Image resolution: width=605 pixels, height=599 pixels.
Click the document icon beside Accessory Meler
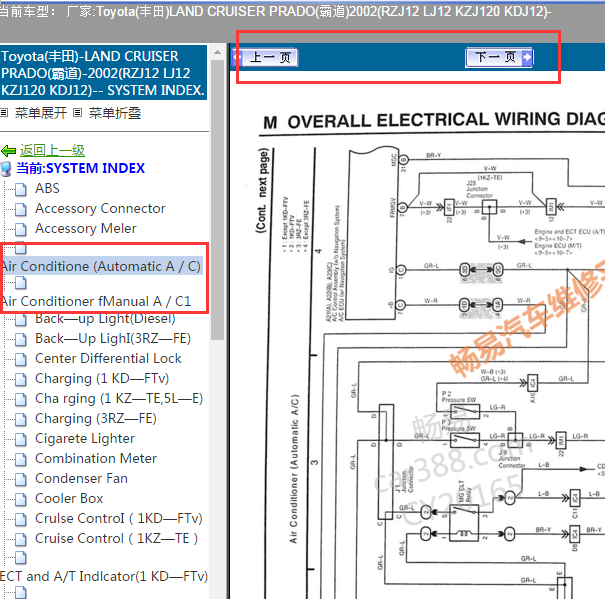[x=21, y=229]
